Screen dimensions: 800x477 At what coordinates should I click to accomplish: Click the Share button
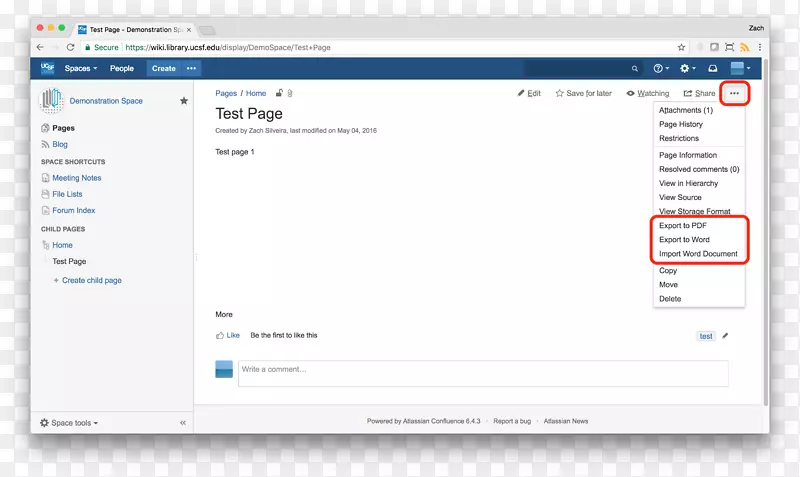[x=699, y=93]
